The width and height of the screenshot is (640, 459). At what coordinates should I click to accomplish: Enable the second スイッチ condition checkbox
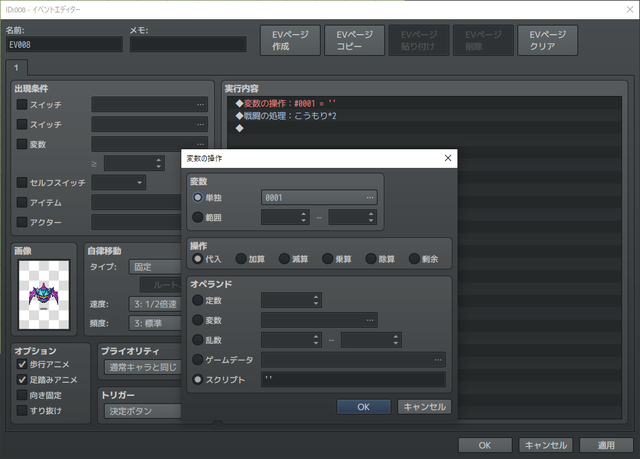tap(22, 124)
